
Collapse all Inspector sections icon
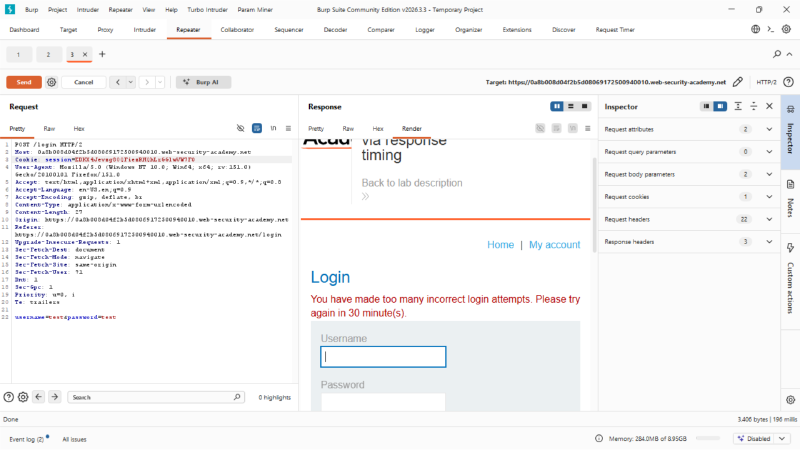(x=754, y=106)
